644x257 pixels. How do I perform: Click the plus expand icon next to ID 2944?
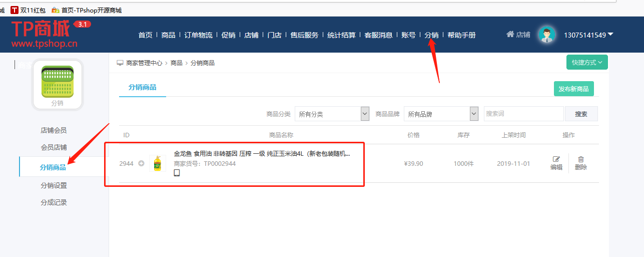[141, 163]
